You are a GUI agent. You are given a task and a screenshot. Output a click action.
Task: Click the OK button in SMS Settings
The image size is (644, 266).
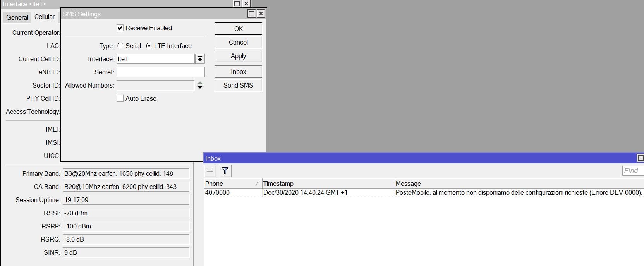click(x=238, y=29)
